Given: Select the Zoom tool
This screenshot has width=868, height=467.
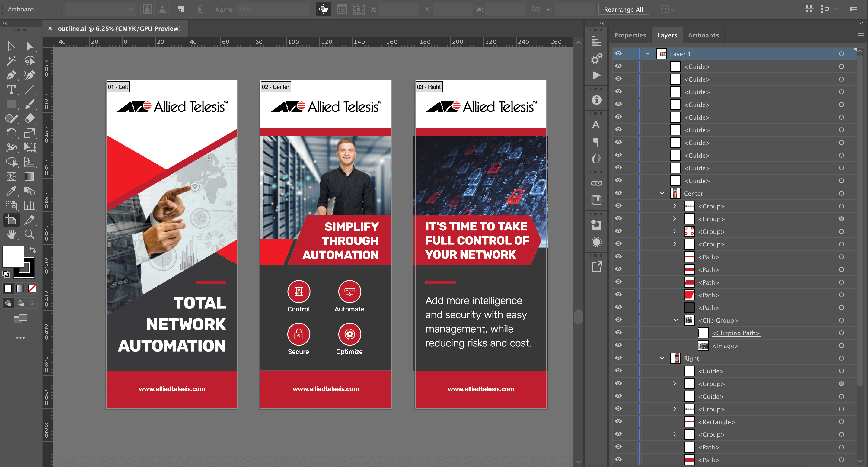Looking at the screenshot, I should click(x=29, y=234).
